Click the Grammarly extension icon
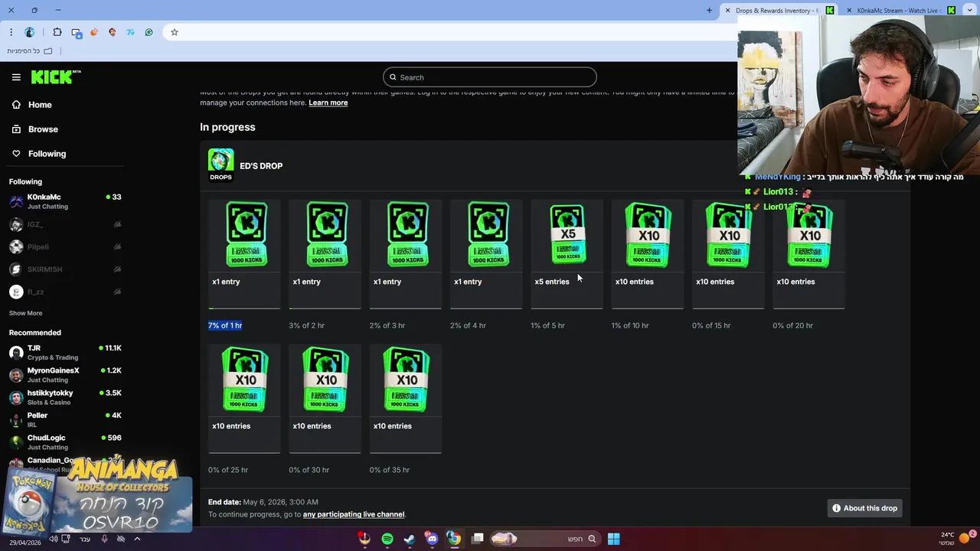The width and height of the screenshot is (980, 551). pyautogui.click(x=149, y=32)
